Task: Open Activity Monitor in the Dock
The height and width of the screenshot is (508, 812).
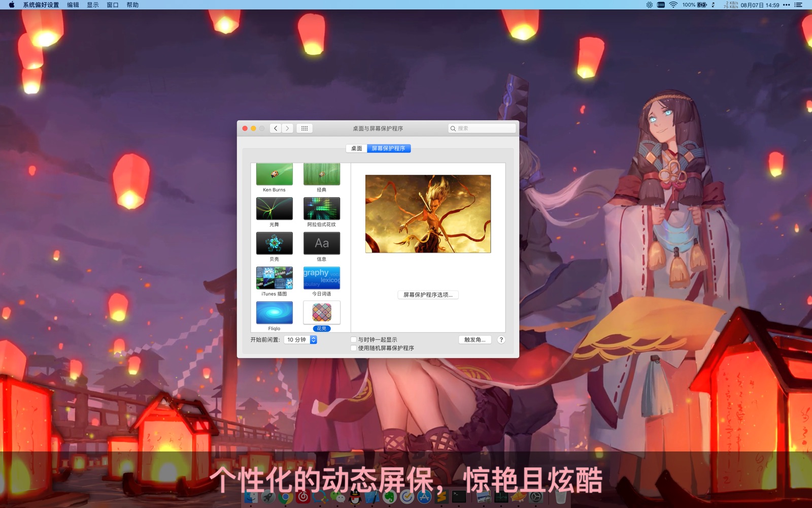Action: point(501,496)
